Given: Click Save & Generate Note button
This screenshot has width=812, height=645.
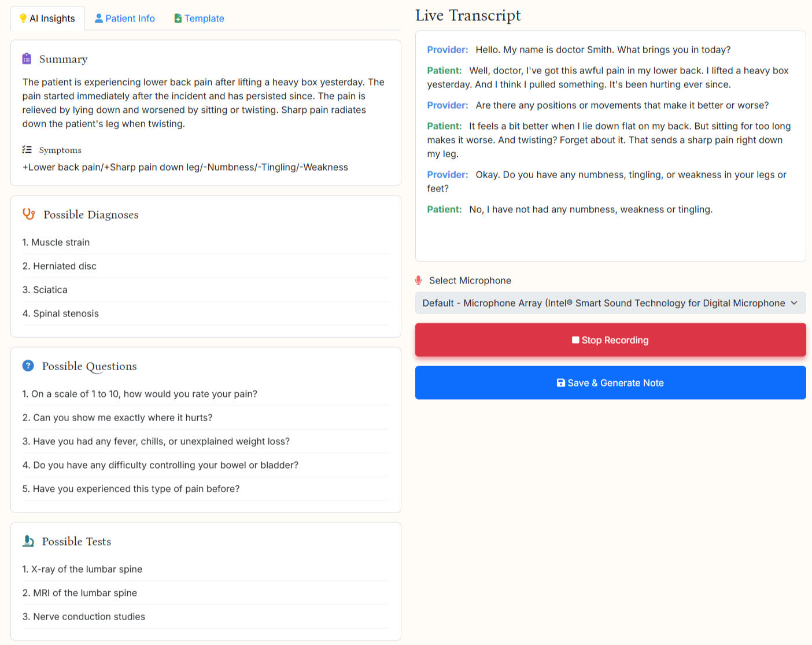Looking at the screenshot, I should (610, 383).
